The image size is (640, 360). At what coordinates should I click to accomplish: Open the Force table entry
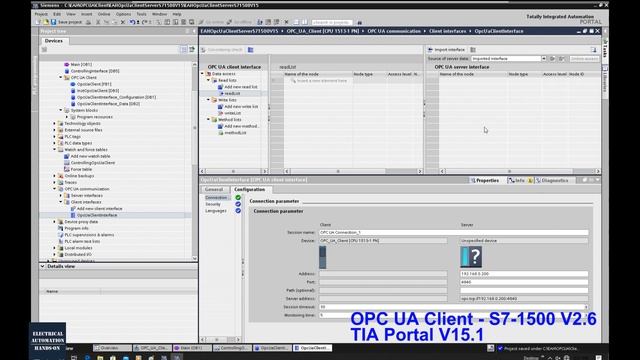click(81, 169)
